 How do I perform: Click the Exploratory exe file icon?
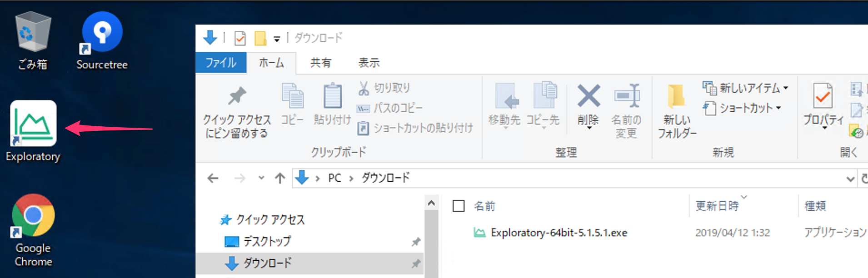pyautogui.click(x=479, y=233)
